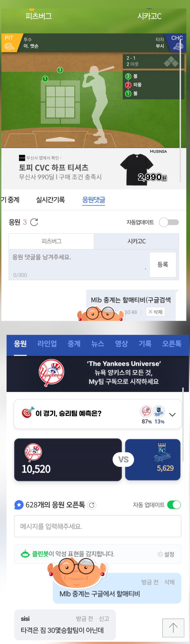Open the 무신사 앱에서 확인 link arrow

point(61,158)
